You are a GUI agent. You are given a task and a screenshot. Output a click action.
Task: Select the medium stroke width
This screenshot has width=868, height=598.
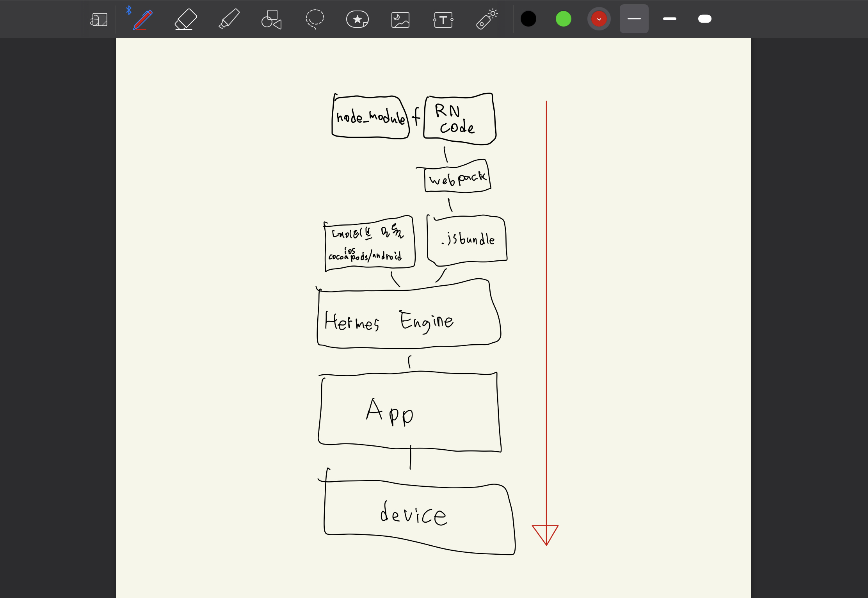point(669,19)
